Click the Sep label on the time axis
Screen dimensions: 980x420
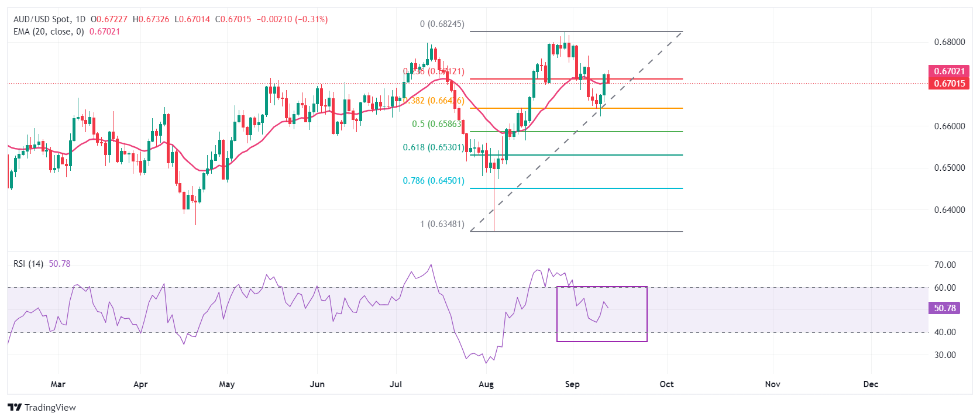pyautogui.click(x=572, y=384)
